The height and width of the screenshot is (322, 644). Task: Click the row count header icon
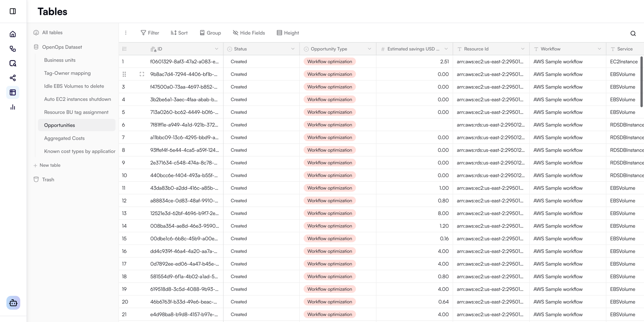tap(125, 49)
